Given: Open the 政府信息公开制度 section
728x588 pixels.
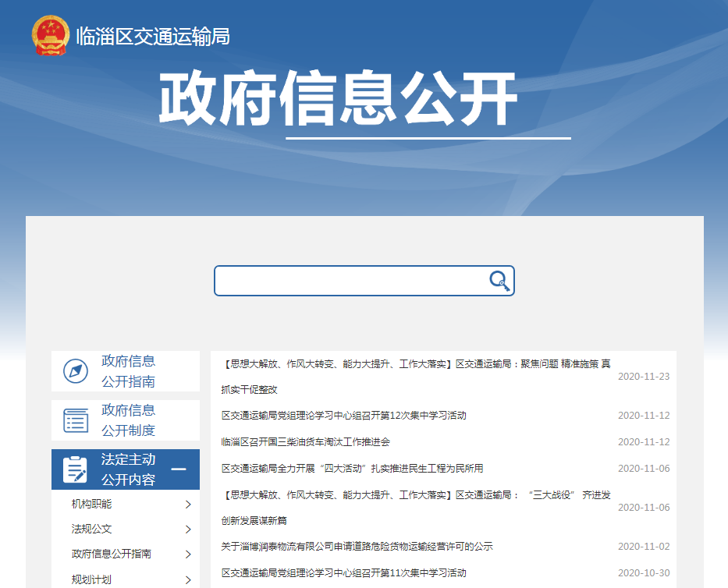Looking at the screenshot, I should click(128, 420).
